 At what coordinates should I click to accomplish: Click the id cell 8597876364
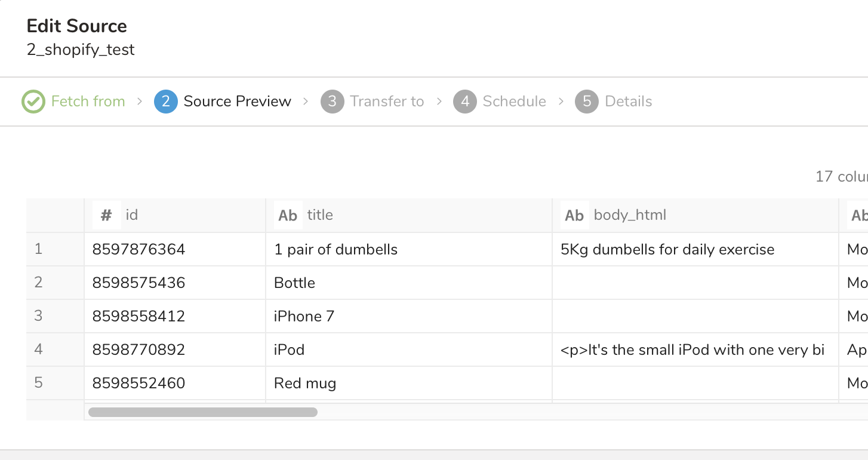tap(138, 249)
